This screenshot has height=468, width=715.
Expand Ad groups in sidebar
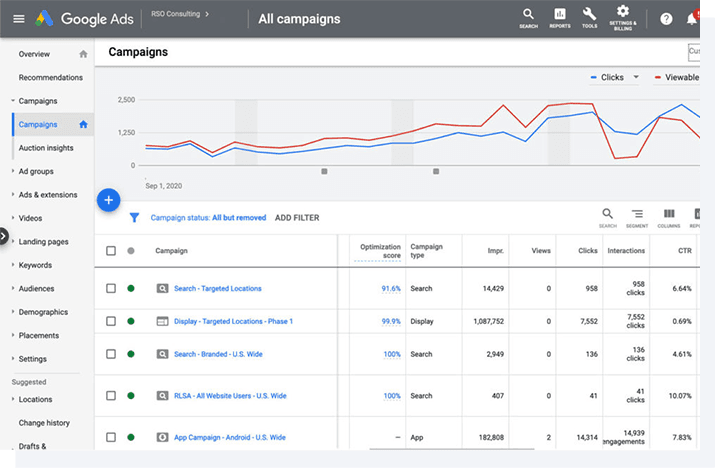13,171
